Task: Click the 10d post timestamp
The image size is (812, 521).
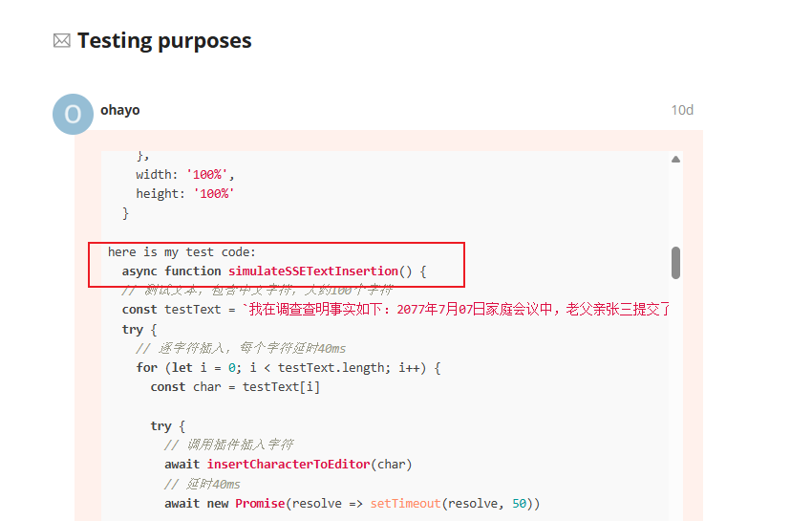Action: tap(682, 110)
